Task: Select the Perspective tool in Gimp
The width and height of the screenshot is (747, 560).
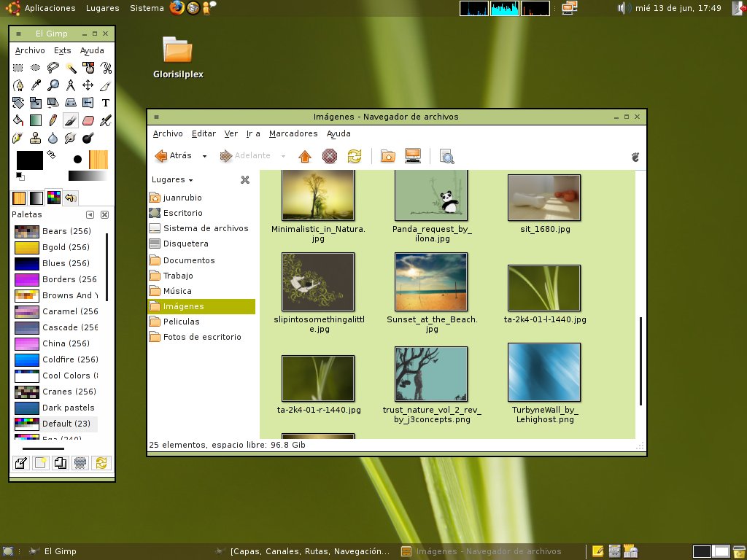Action: [71, 103]
